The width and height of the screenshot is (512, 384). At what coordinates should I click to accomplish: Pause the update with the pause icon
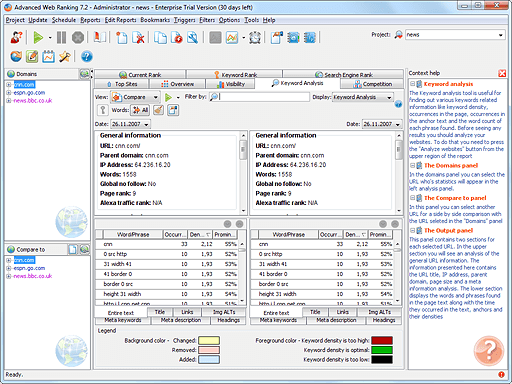click(x=61, y=37)
